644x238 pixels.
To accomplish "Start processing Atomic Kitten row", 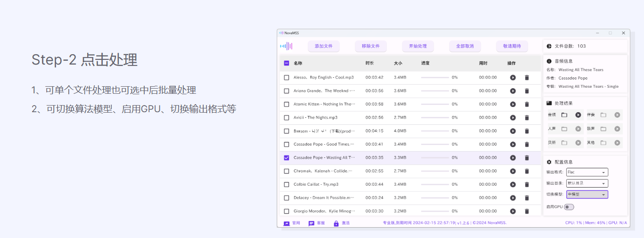I will point(512,104).
